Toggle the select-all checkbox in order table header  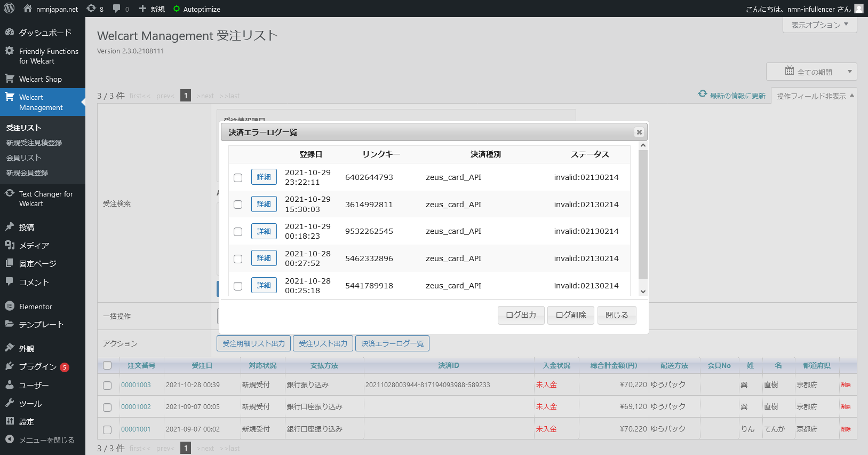click(x=107, y=365)
